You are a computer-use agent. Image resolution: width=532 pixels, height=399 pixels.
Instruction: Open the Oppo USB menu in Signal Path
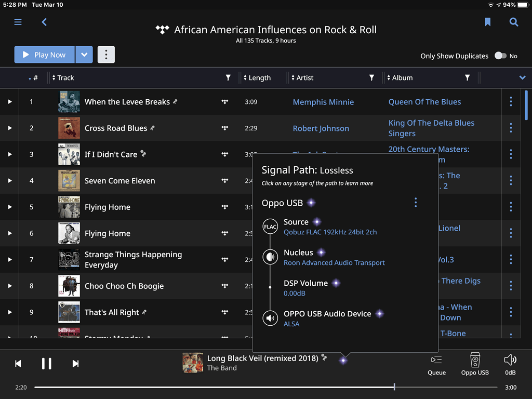pyautogui.click(x=415, y=203)
